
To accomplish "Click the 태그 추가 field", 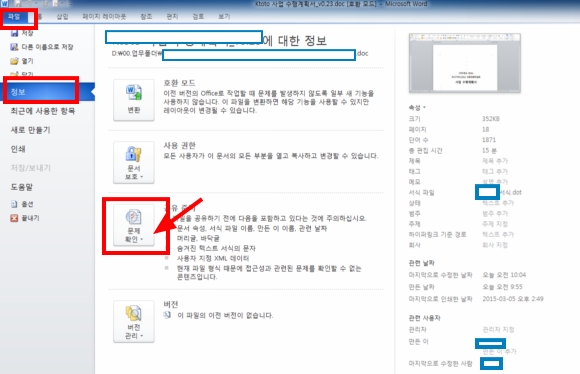I will coord(495,171).
